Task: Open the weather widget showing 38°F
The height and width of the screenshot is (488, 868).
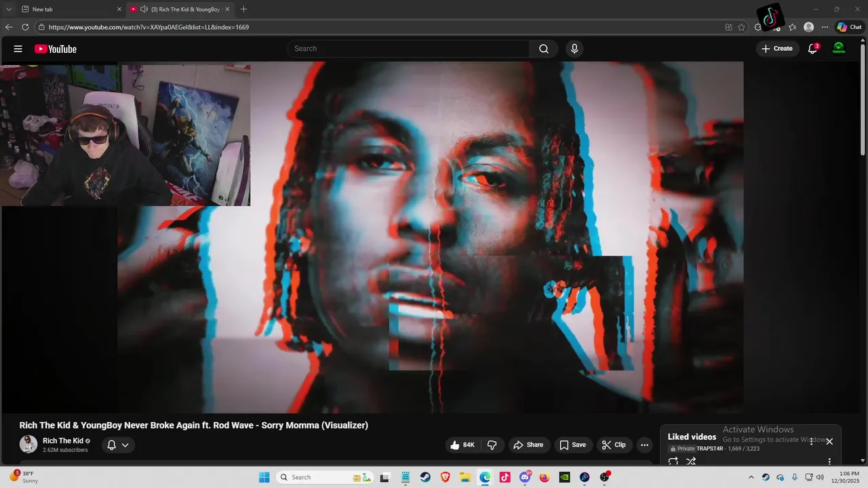Action: point(24,477)
